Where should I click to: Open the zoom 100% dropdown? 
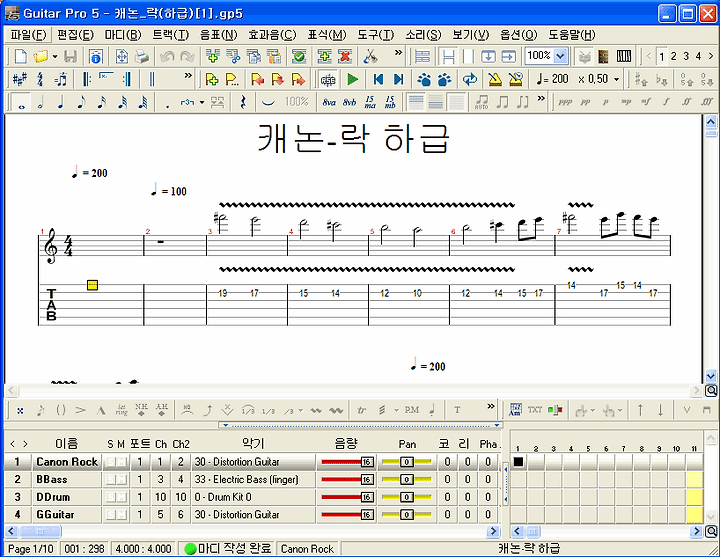click(x=560, y=56)
